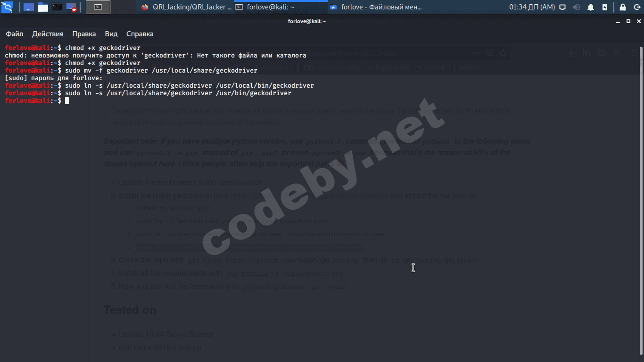The image size is (644, 362).
Task: Launch the file manager from the panel
Action: click(x=43, y=7)
